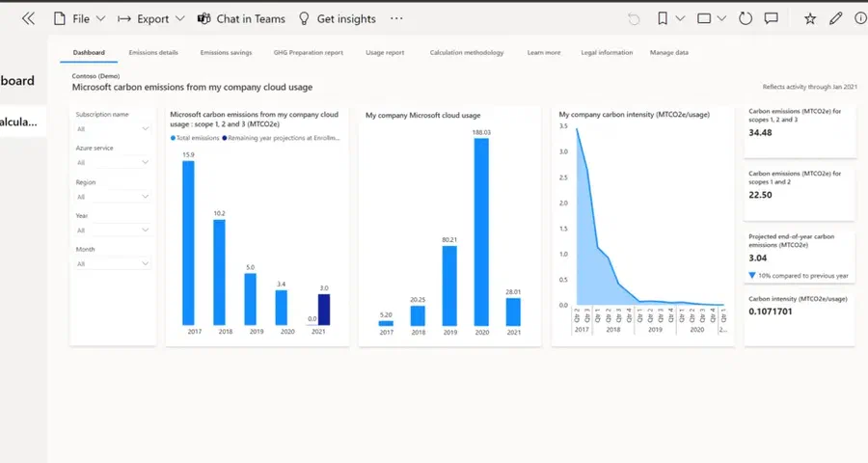
Task: Select the 2018 emissions bar 10.2
Action: point(219,272)
